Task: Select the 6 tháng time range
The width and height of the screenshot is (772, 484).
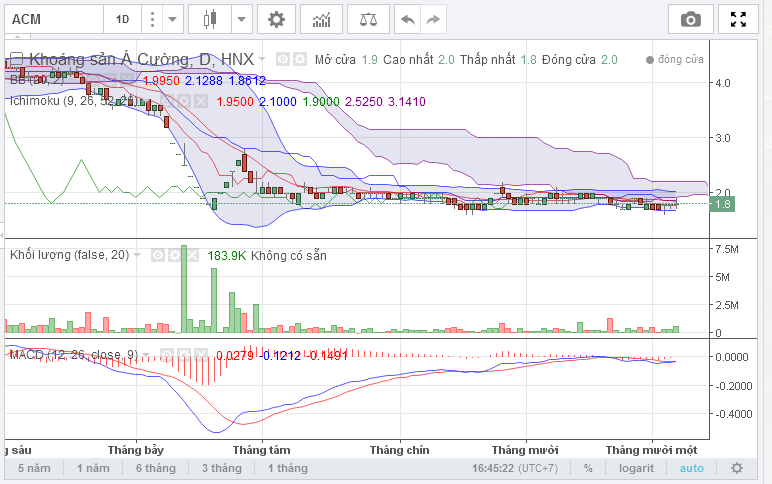Action: tap(156, 468)
